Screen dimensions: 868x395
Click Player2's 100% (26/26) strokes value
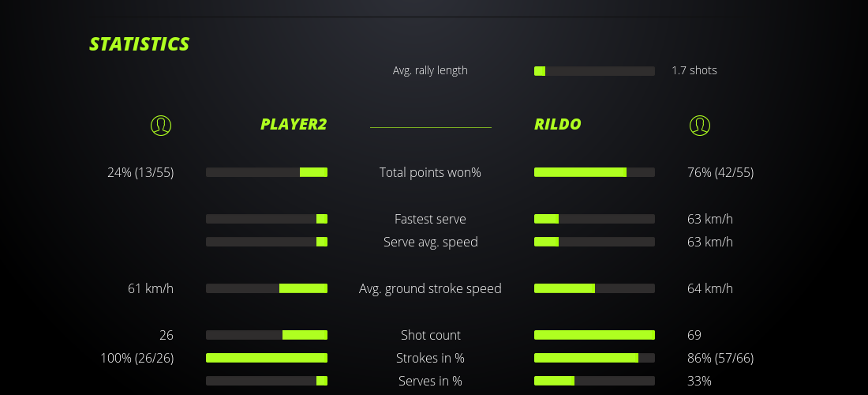click(x=137, y=358)
